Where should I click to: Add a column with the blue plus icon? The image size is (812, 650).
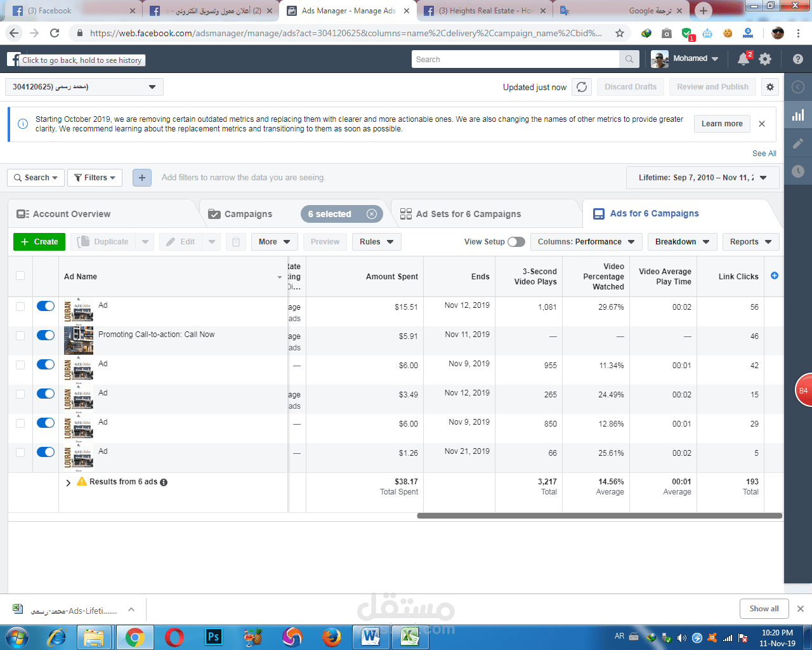(x=774, y=275)
